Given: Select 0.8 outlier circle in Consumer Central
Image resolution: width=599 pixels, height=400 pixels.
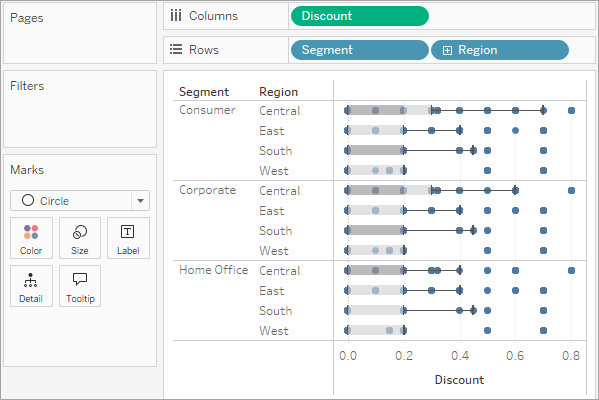Looking at the screenshot, I should pyautogui.click(x=571, y=111).
